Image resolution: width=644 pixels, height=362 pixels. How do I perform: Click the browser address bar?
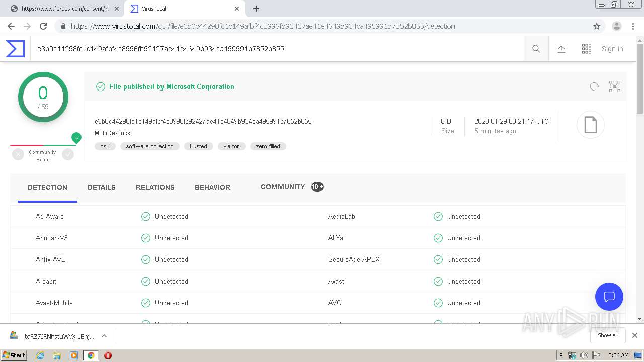(x=322, y=26)
